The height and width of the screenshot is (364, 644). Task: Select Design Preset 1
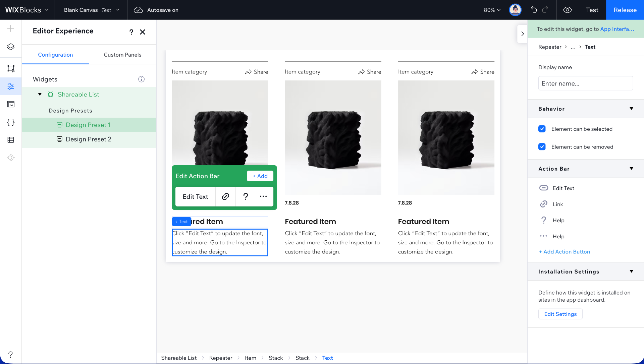click(89, 125)
